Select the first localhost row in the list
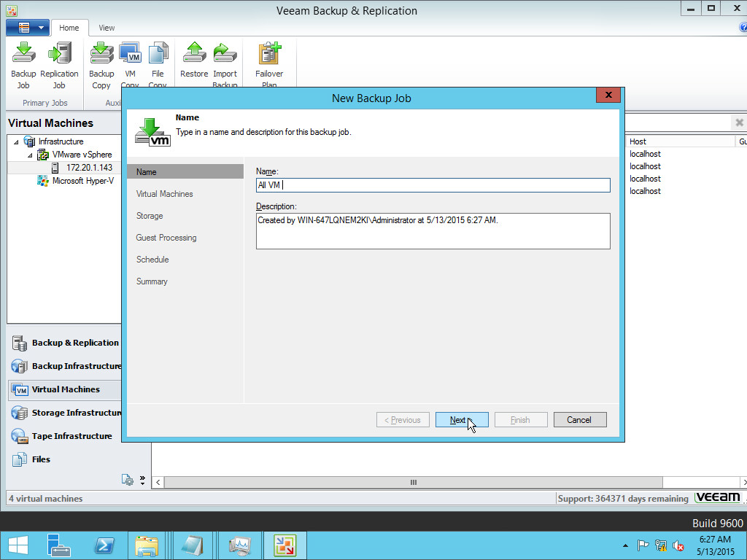 click(645, 154)
